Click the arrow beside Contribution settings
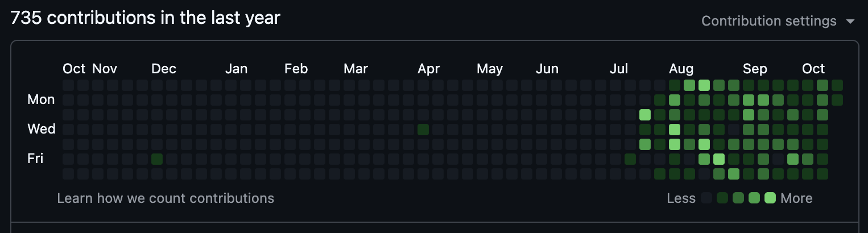 point(850,22)
